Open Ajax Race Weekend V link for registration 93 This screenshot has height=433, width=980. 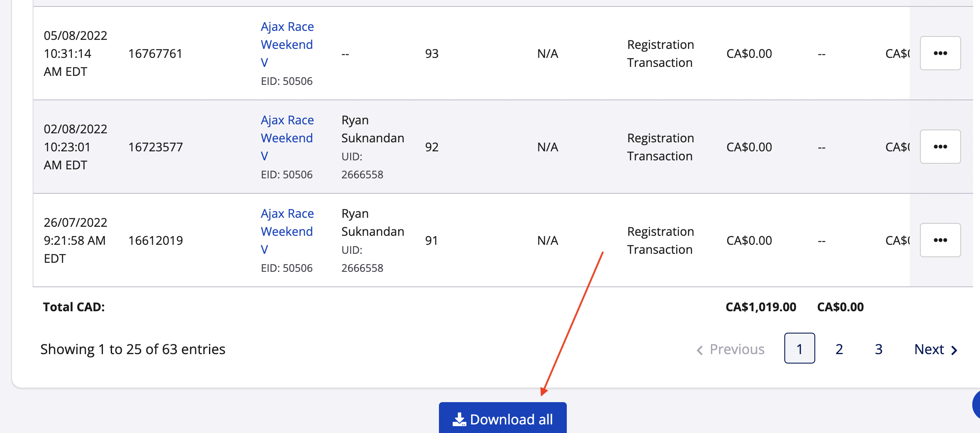pyautogui.click(x=287, y=45)
